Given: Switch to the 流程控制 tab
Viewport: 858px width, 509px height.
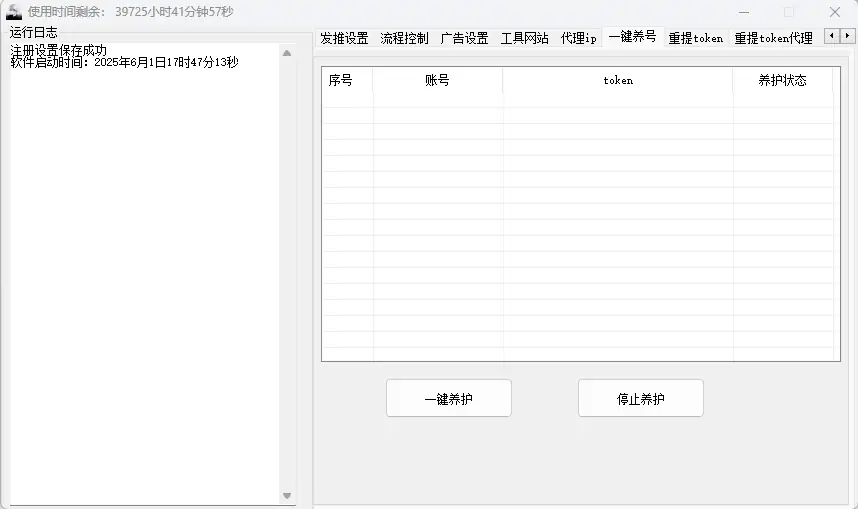Looking at the screenshot, I should pyautogui.click(x=404, y=38).
